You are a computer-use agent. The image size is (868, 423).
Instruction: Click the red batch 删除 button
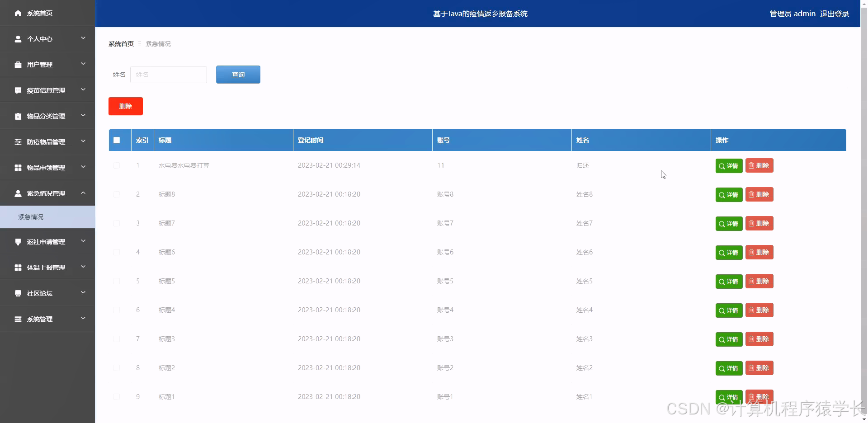(126, 106)
